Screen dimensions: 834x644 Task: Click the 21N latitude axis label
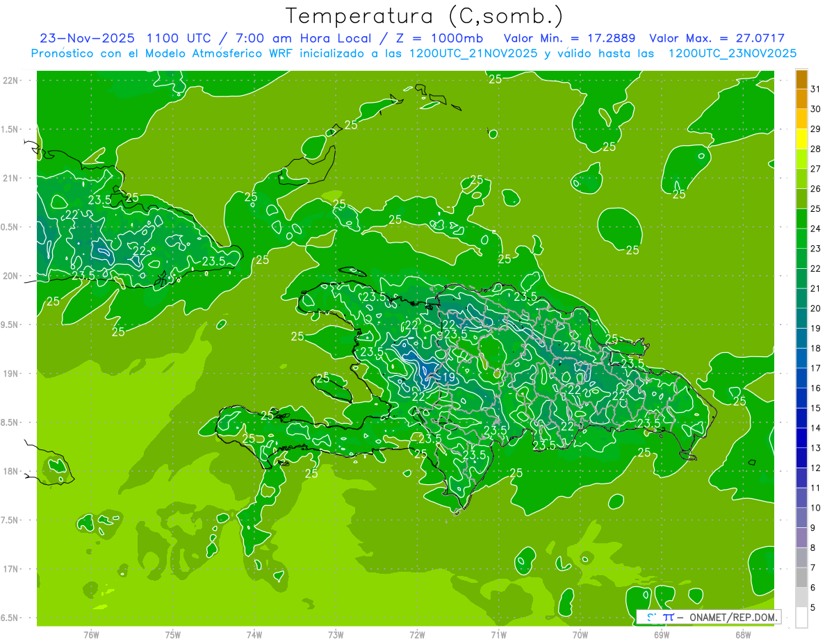coord(10,179)
